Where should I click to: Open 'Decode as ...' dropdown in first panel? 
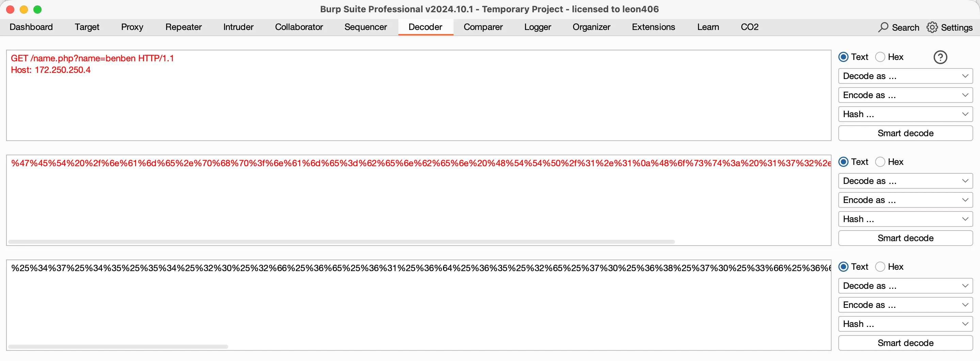tap(905, 76)
